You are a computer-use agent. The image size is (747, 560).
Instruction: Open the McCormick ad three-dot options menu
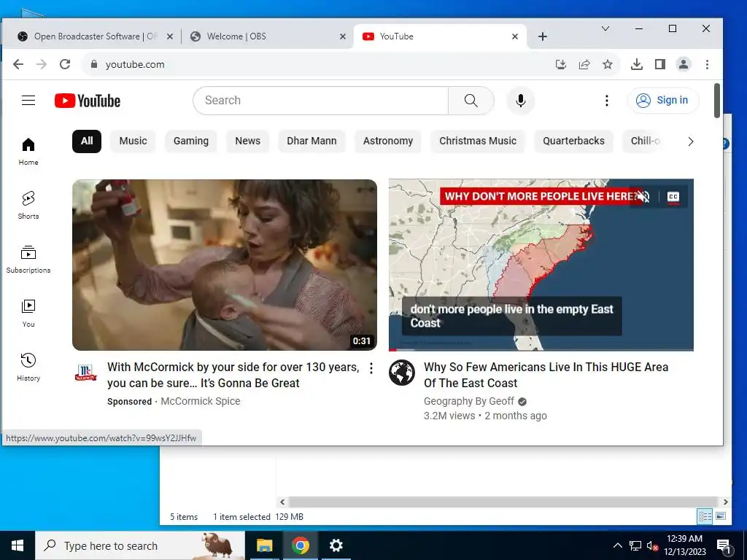click(371, 368)
